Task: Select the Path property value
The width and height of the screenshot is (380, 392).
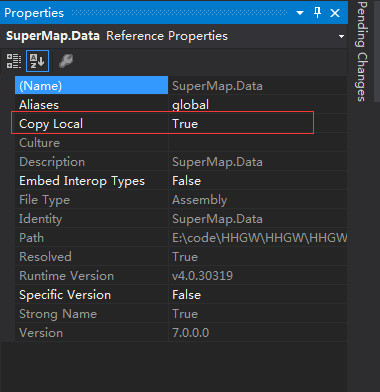Action: coord(258,238)
